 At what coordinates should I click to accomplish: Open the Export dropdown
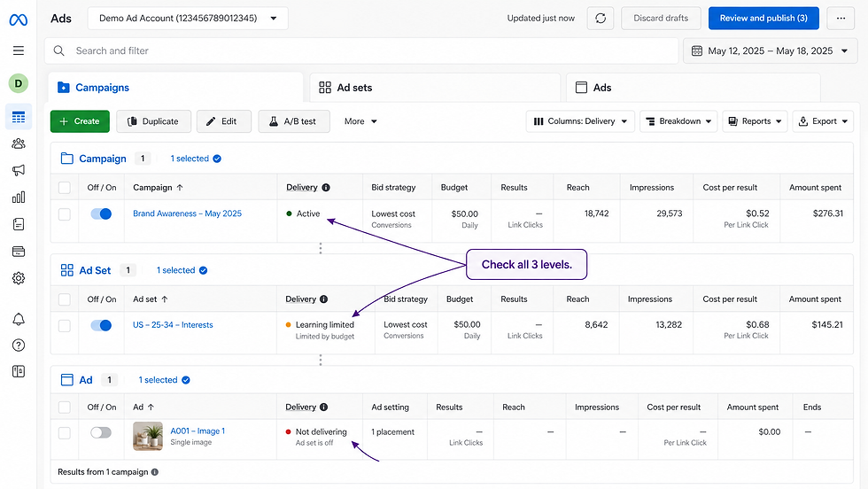[823, 121]
